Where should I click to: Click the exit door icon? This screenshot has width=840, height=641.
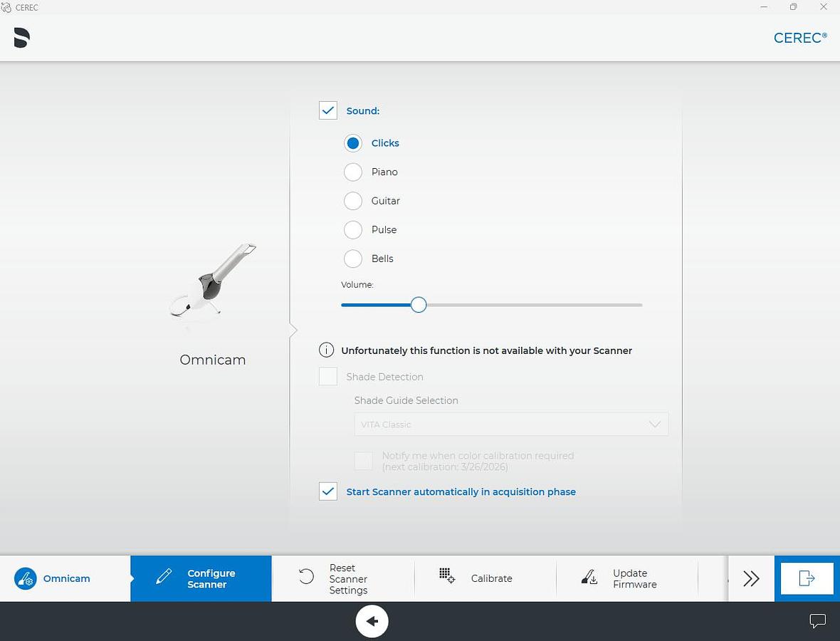(807, 578)
